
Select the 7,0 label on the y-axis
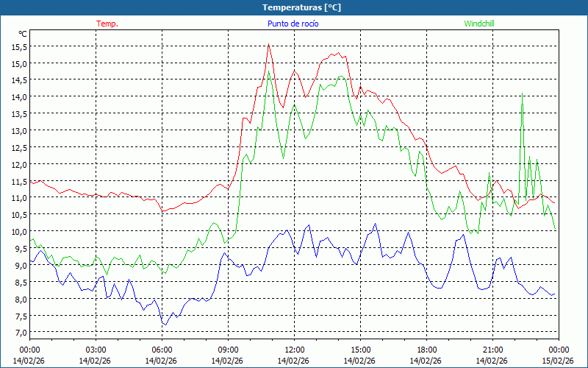[20, 333]
